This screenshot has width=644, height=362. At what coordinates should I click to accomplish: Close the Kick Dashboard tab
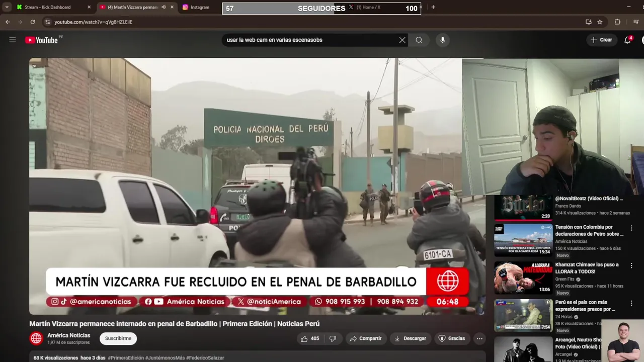89,7
